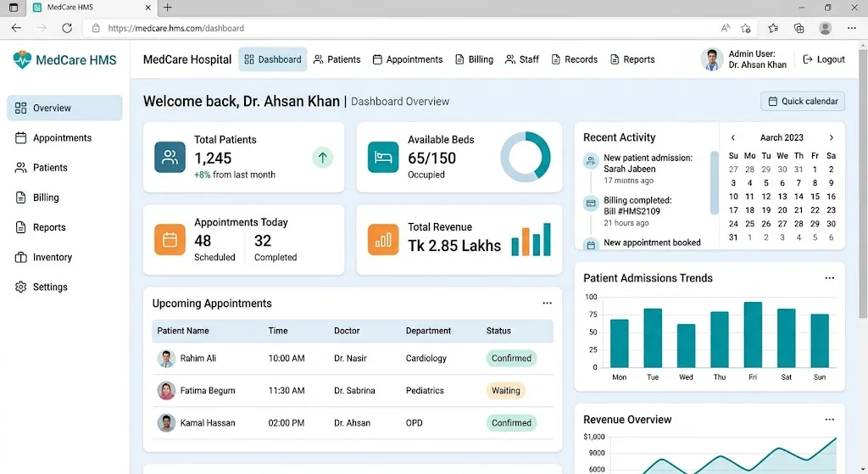
Task: Click the Available Beds donut chart
Action: 526,157
